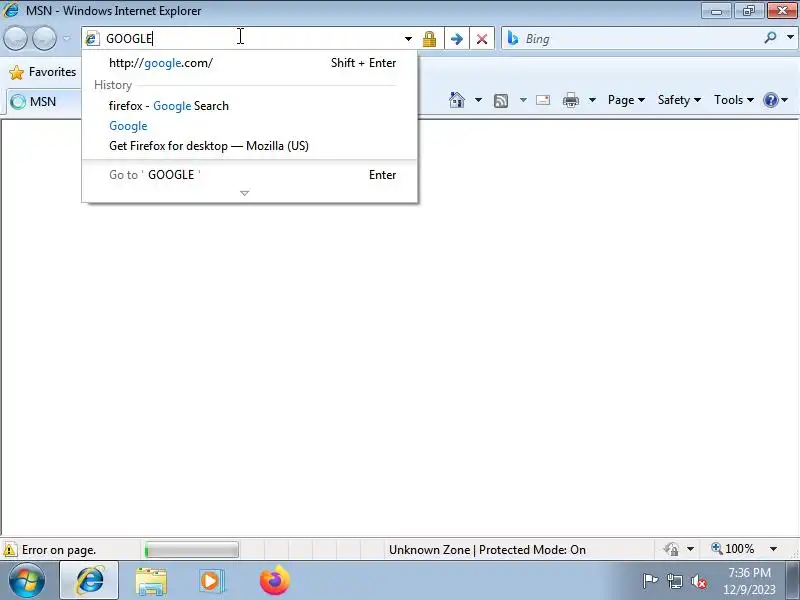Click the security lock icon
Screen dimensions: 800x600
(x=429, y=39)
